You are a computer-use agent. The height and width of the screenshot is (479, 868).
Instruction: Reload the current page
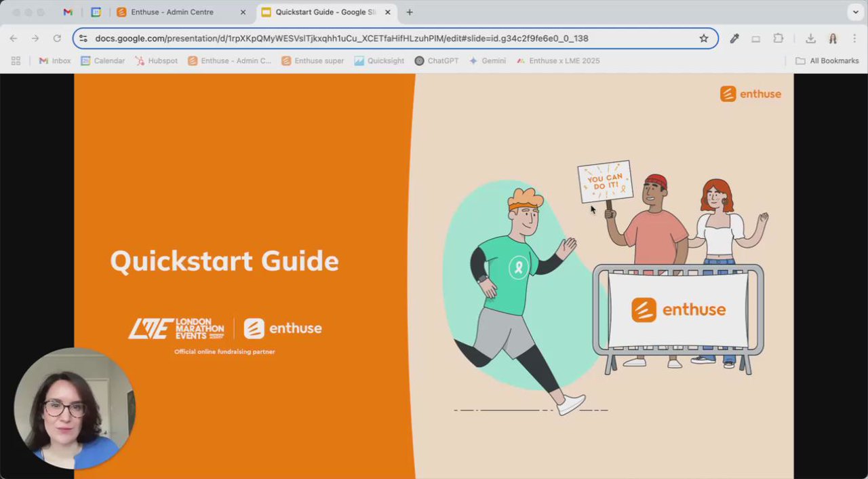(57, 39)
